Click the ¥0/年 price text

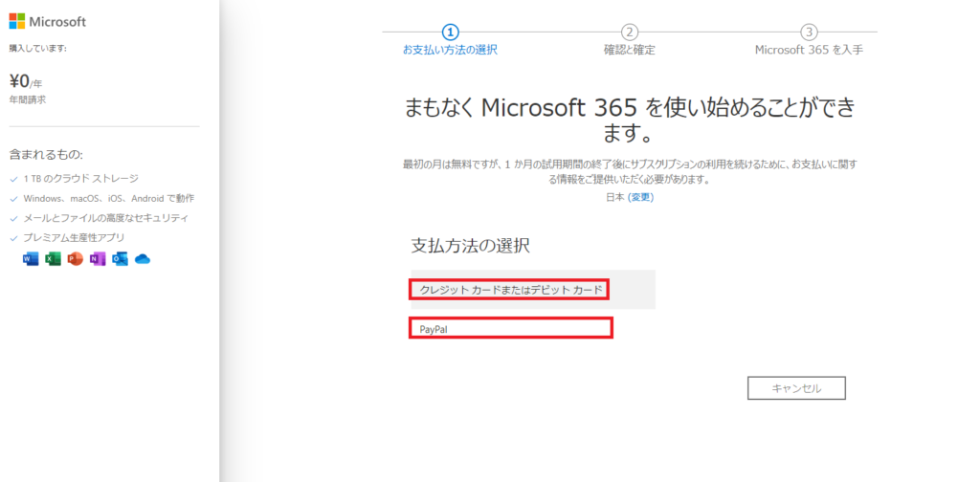click(x=26, y=81)
